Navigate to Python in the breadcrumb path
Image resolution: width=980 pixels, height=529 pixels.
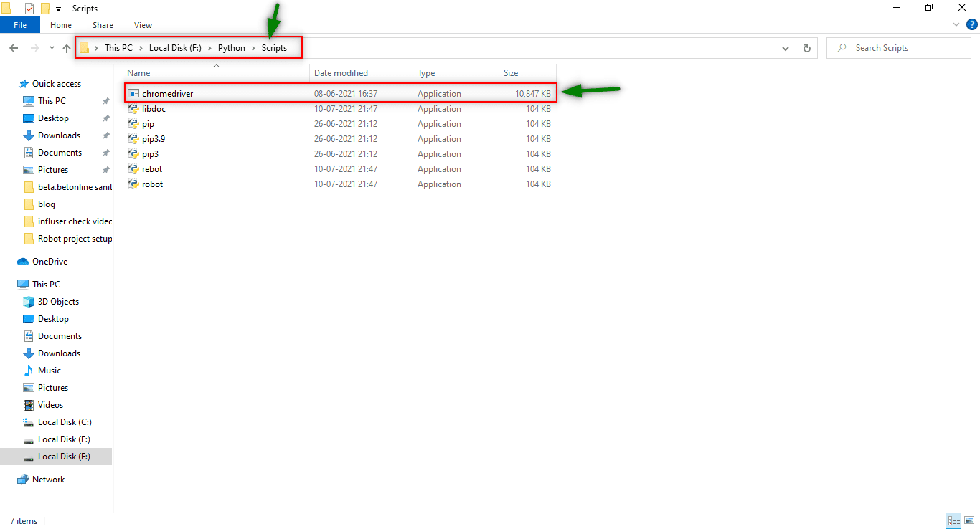coord(232,48)
